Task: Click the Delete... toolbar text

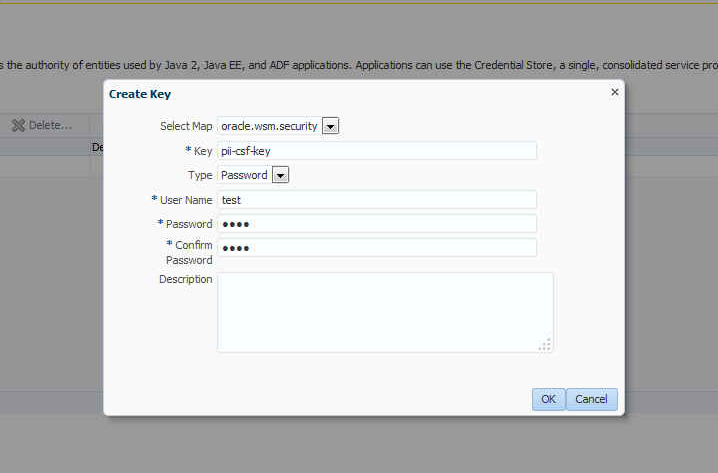Action: click(x=50, y=125)
